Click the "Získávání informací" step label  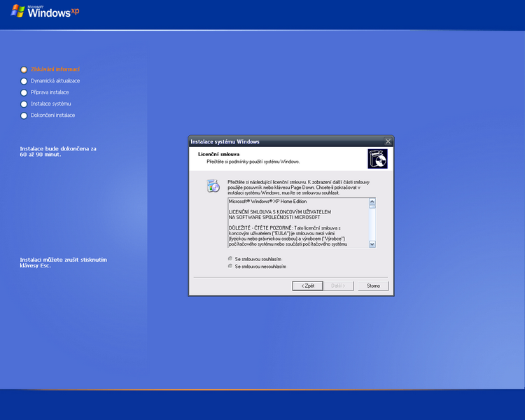click(x=55, y=69)
